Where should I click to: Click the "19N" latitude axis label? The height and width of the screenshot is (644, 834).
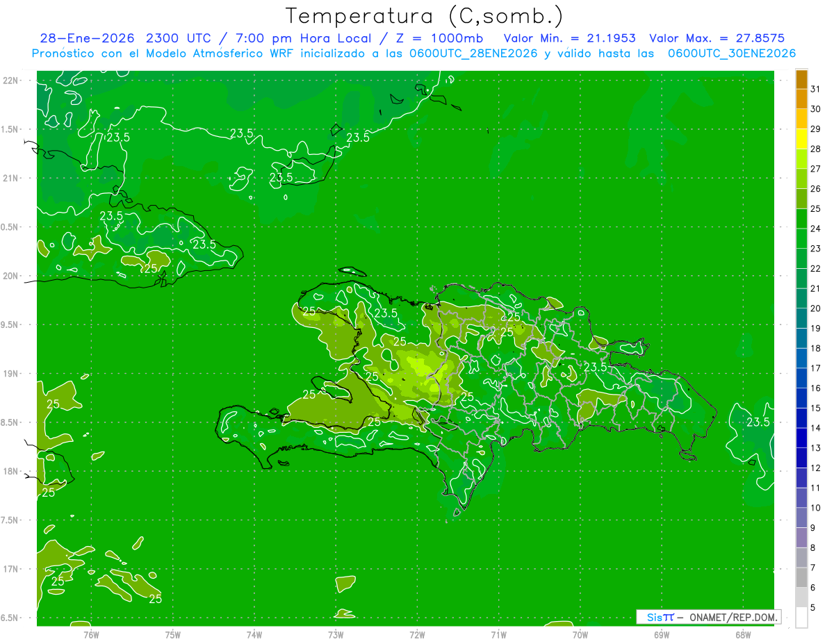[11, 373]
